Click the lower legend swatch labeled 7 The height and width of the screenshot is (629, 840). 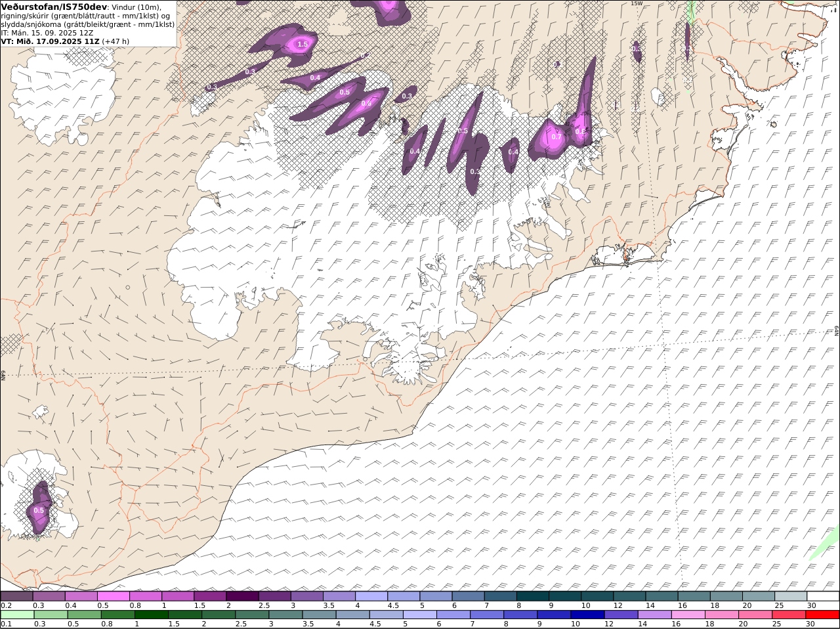486,615
